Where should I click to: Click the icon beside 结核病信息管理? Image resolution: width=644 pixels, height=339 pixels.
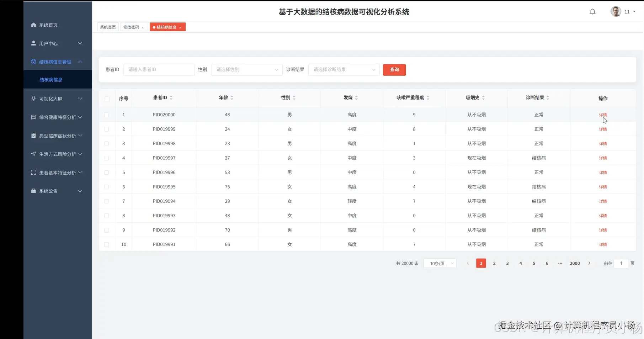tap(33, 62)
